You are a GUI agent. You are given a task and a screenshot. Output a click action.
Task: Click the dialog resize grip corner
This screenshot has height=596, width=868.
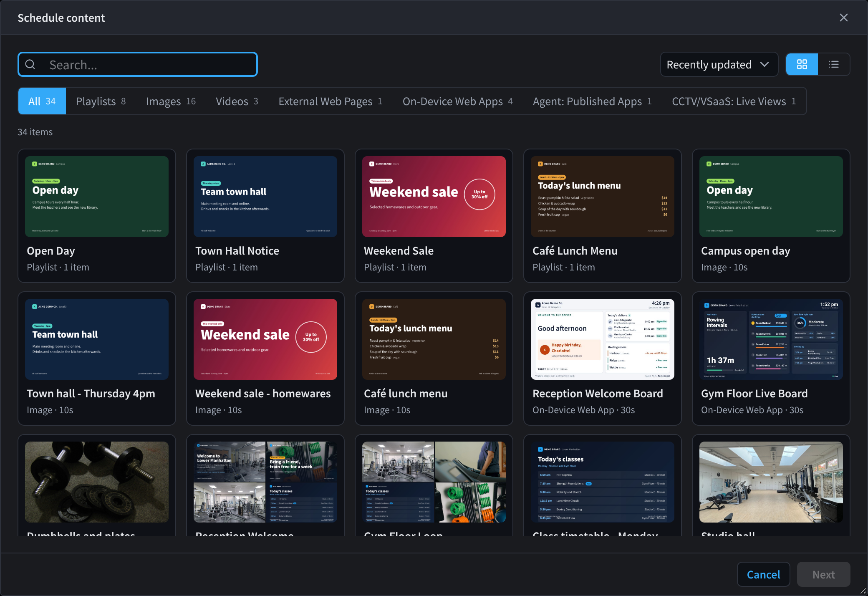coord(863,591)
